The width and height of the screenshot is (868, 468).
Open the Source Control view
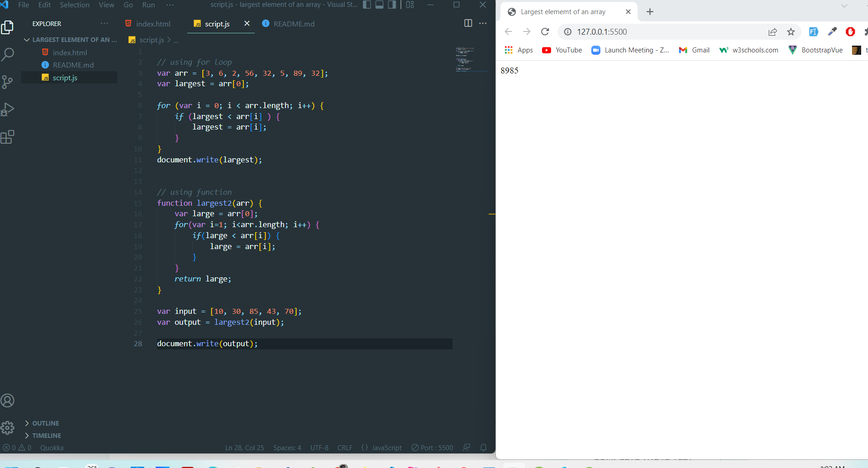[8, 82]
